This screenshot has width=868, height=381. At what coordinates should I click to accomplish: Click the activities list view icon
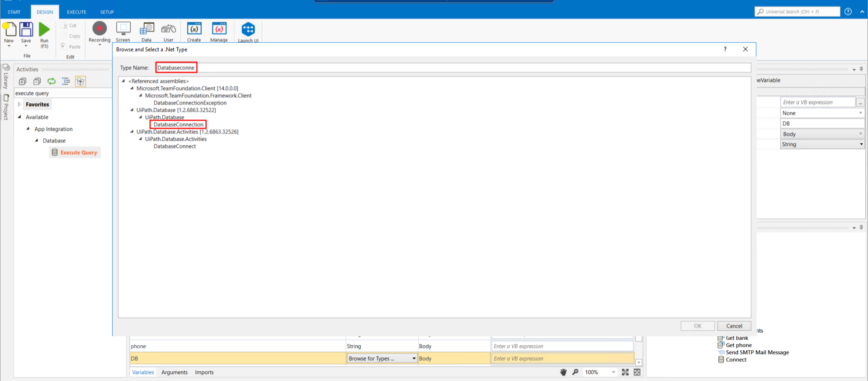(66, 81)
